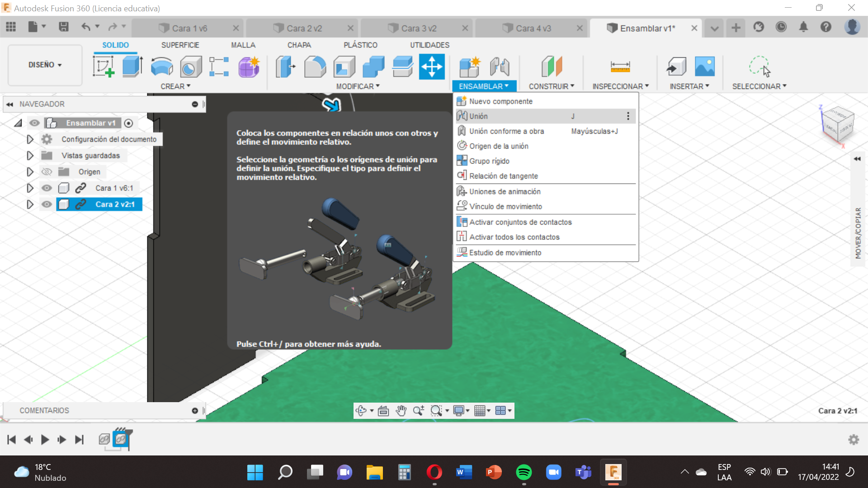Select the Hole tool

click(x=190, y=67)
